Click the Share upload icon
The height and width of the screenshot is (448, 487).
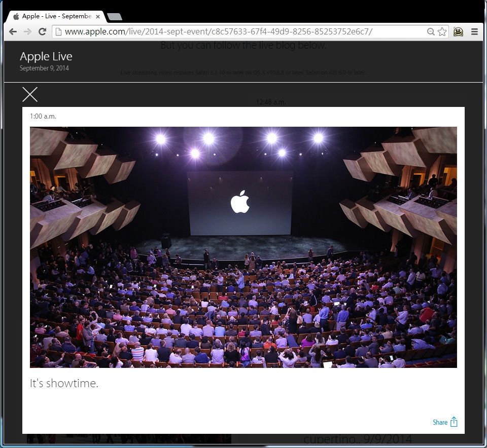click(x=454, y=422)
